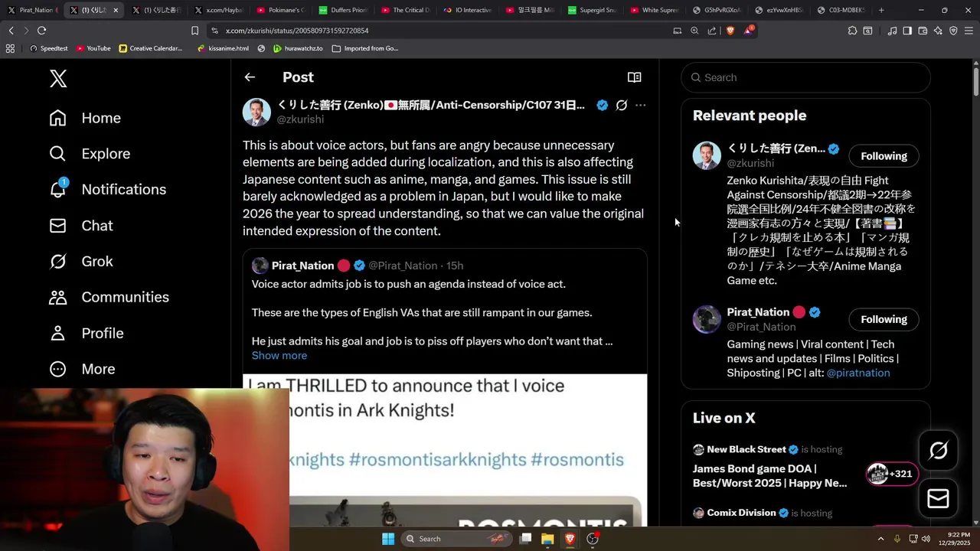The width and height of the screenshot is (980, 551).
Task: Open the hurawatchz.to bookmark
Action: (298, 48)
